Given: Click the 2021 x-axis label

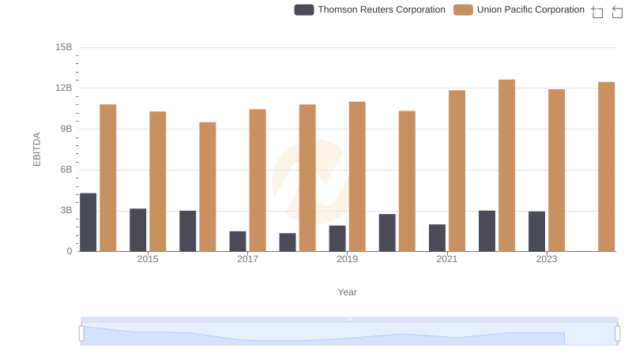Looking at the screenshot, I should coord(447,259).
